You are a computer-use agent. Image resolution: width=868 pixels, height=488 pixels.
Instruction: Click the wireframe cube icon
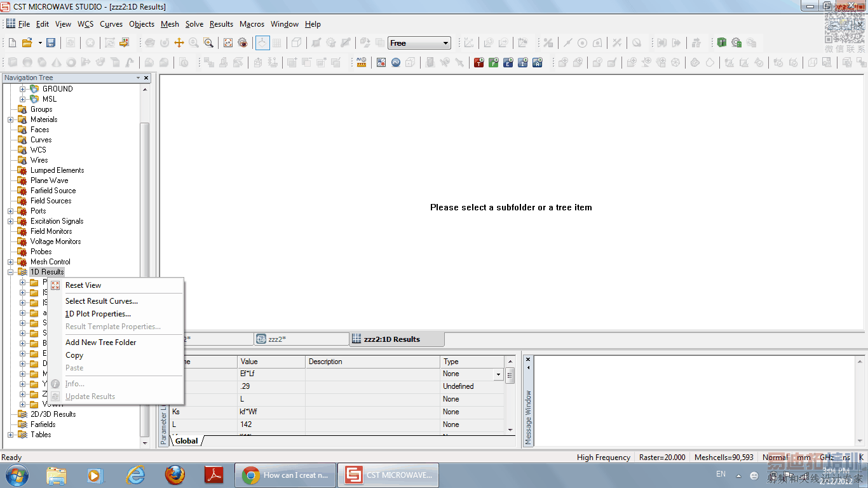(297, 43)
